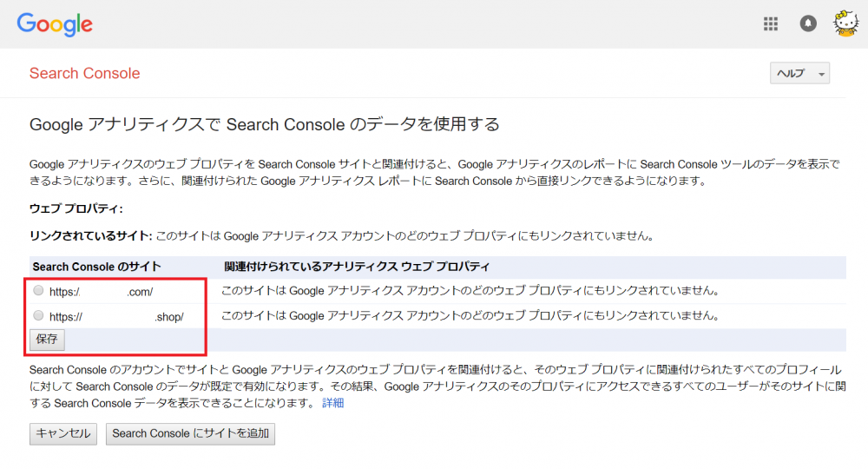
Task: Select the https .shop/ site radio button
Action: coord(38,315)
